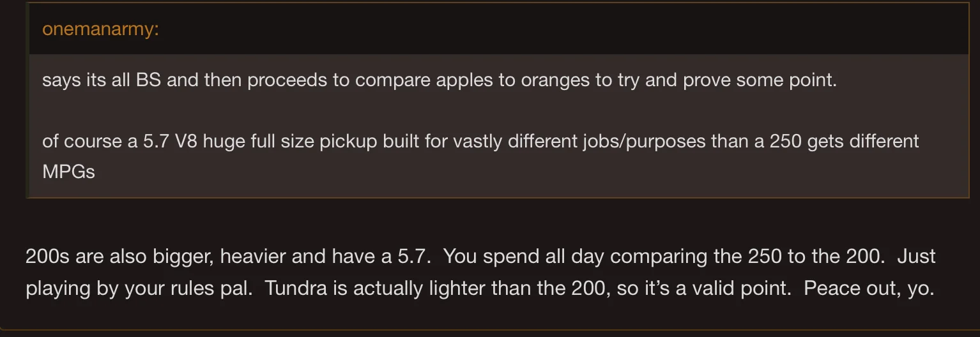Click the phrase "full size pickup"

coord(307,140)
